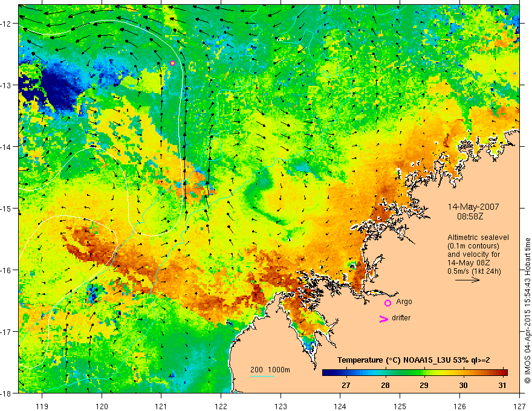The height and width of the screenshot is (411, 532).
Task: Click longitude axis label 122
Action: click(221, 406)
